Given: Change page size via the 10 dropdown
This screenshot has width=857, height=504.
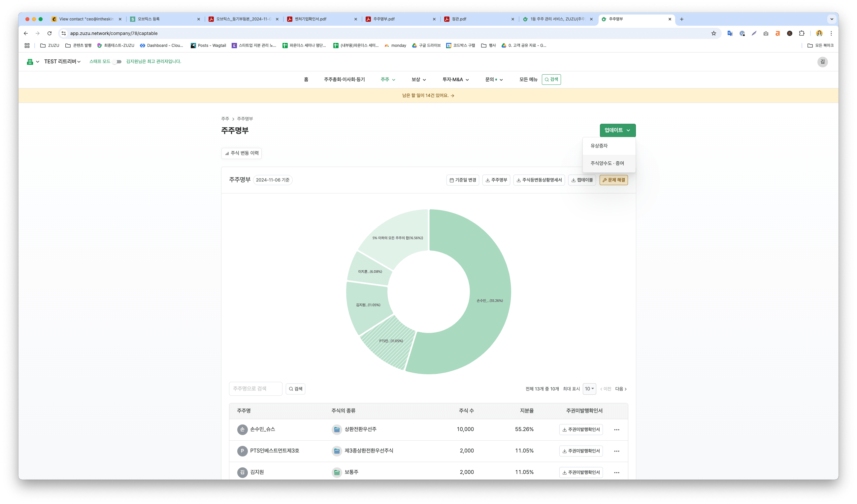Looking at the screenshot, I should pyautogui.click(x=589, y=389).
